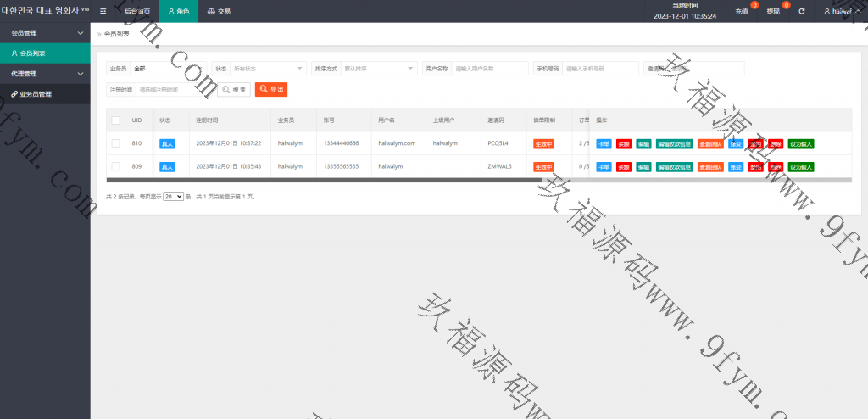Click 设为假人 button for UID 809
Image resolution: width=868 pixels, height=419 pixels.
tap(800, 167)
